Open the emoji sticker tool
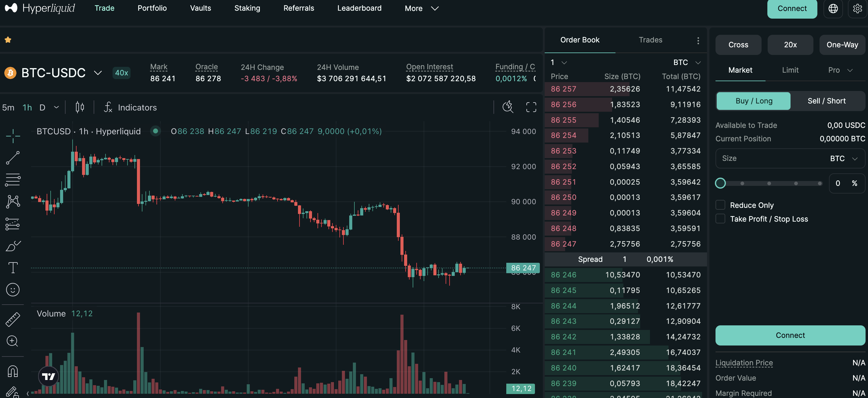Viewport: 868px width, 398px height. 13,289
